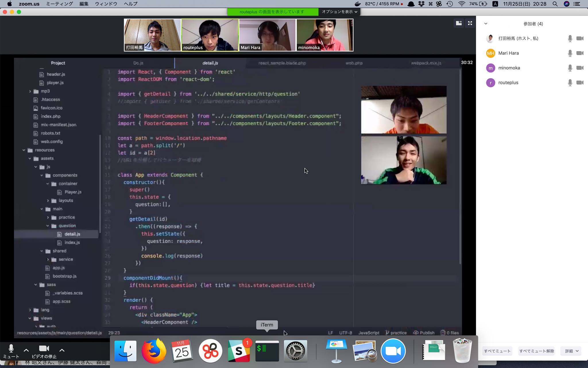This screenshot has height=368, width=588.
Task: Stop the video with the ビデオの停止 button
Action: point(44,351)
